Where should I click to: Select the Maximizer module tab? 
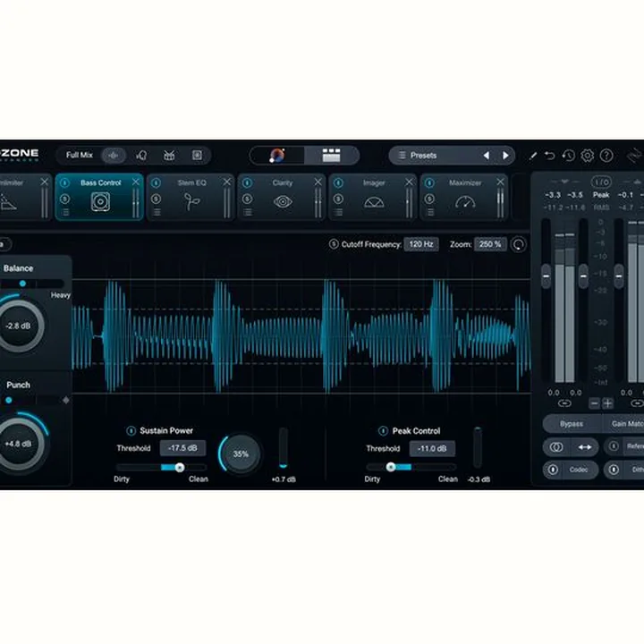[464, 197]
